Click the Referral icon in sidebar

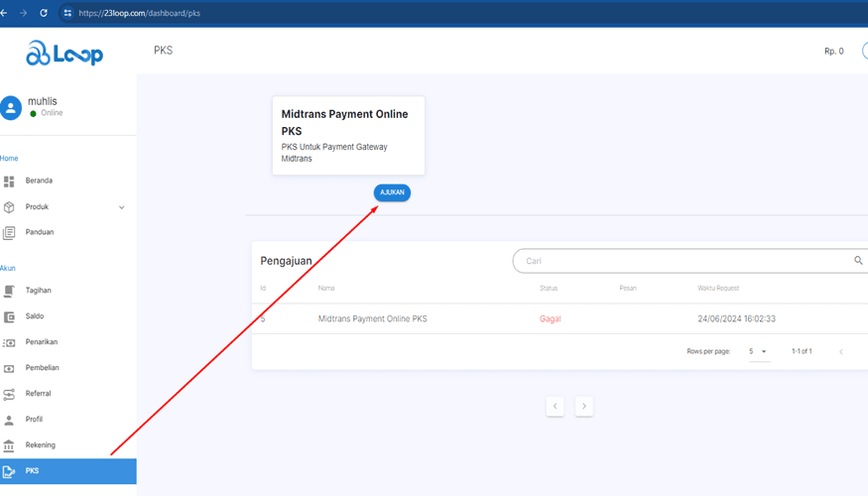tap(9, 394)
